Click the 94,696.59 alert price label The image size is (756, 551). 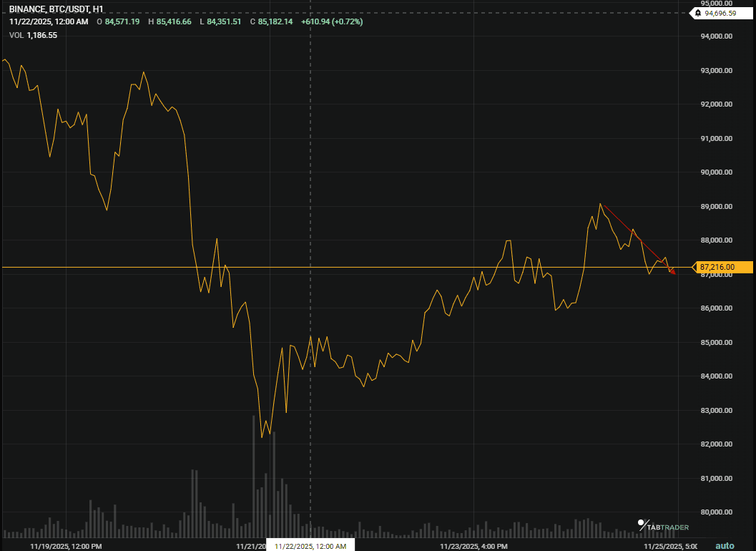coord(720,13)
